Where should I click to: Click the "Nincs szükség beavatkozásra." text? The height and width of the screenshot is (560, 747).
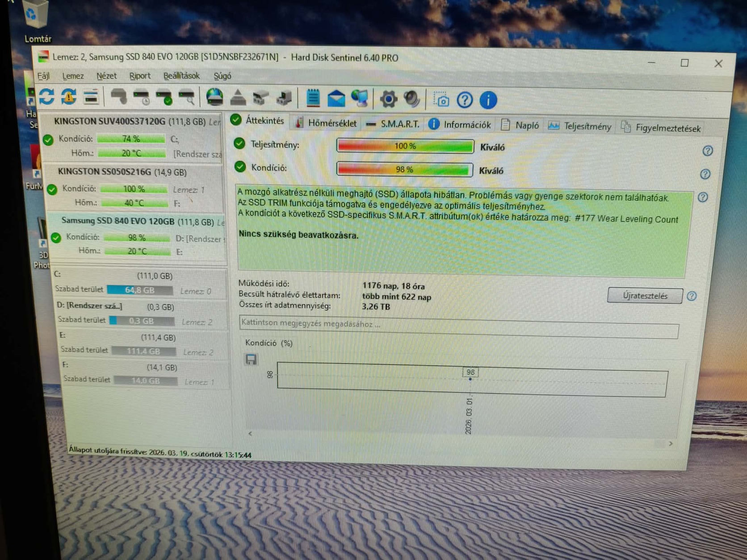point(298,235)
